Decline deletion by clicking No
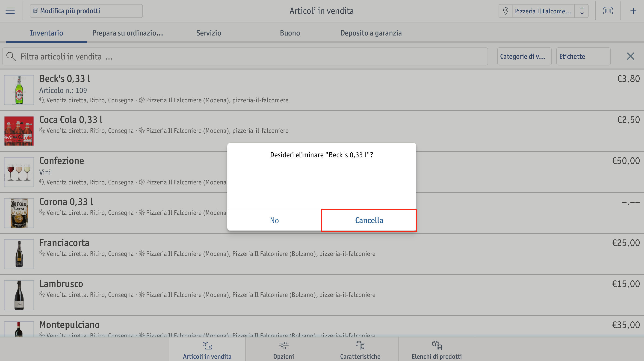644x361 pixels. point(274,220)
